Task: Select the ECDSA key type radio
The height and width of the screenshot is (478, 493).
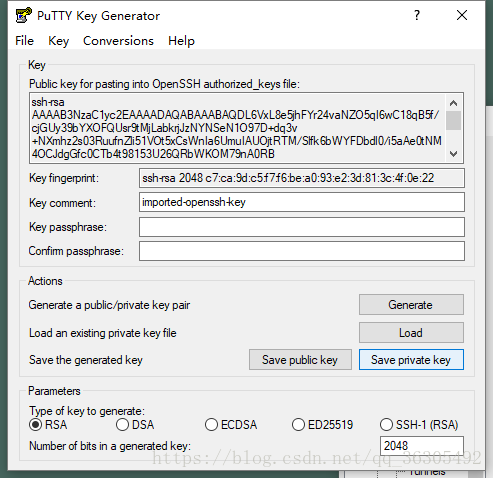Action: click(x=211, y=425)
